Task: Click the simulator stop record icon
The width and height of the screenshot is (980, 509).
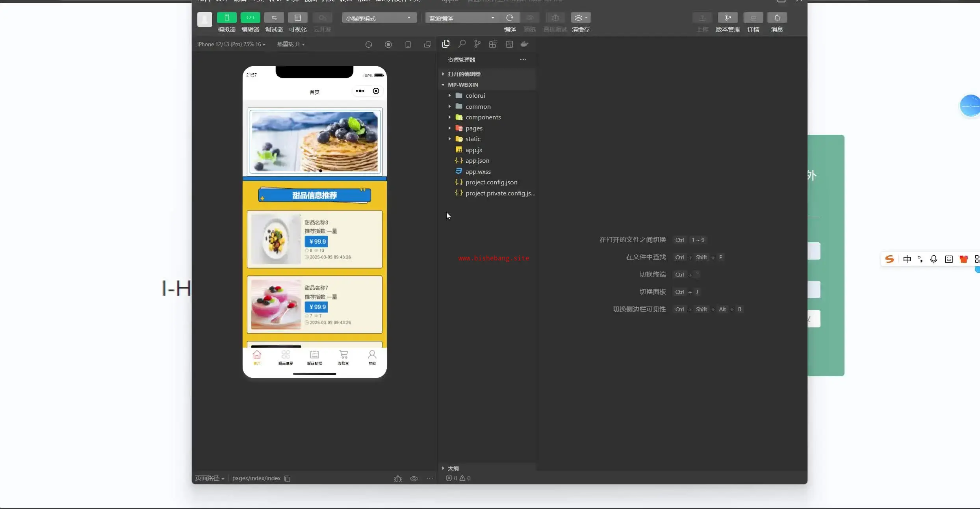Action: (388, 45)
